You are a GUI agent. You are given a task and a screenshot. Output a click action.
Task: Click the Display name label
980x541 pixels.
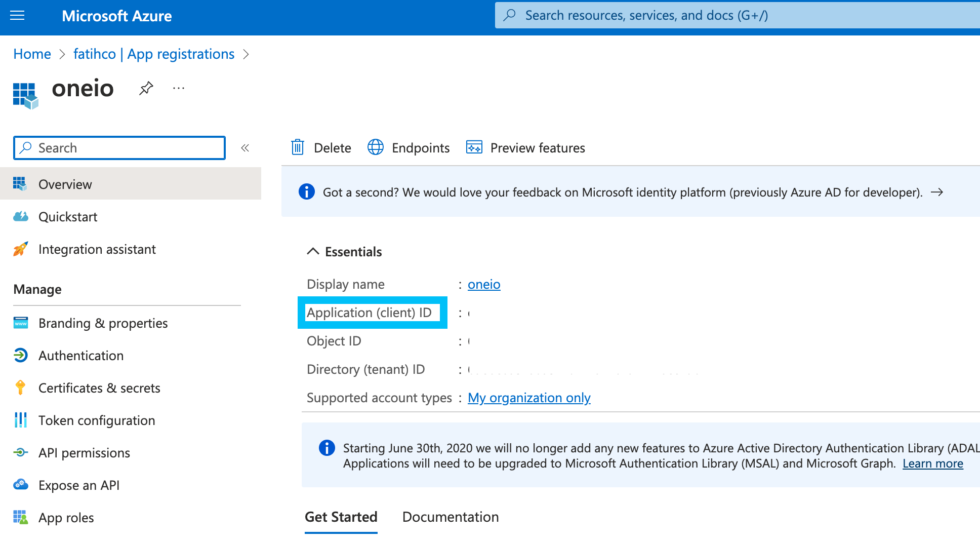(x=346, y=284)
